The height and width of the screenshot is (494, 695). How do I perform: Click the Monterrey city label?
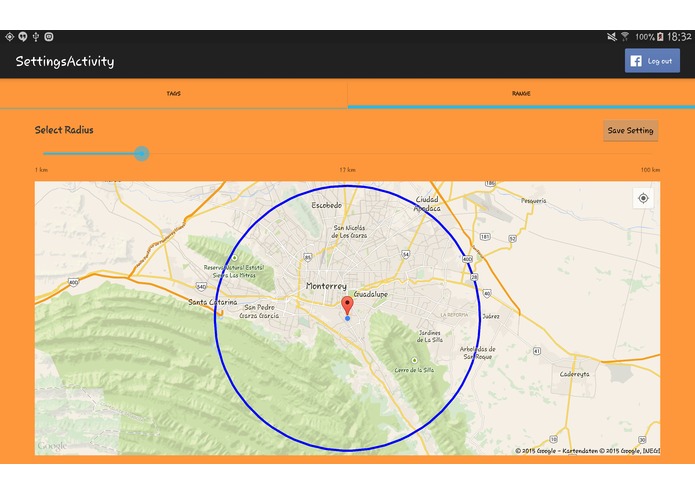pos(326,286)
